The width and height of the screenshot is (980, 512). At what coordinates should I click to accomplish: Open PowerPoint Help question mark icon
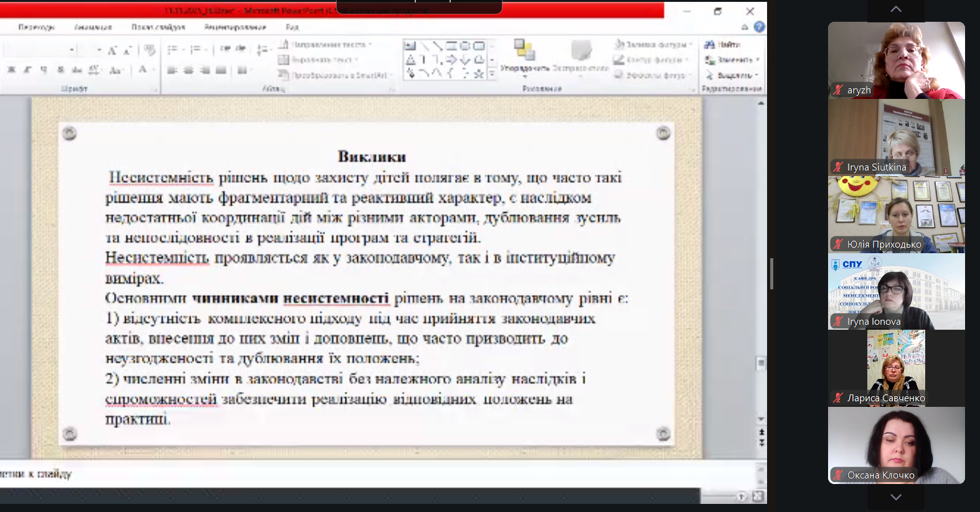pyautogui.click(x=759, y=27)
